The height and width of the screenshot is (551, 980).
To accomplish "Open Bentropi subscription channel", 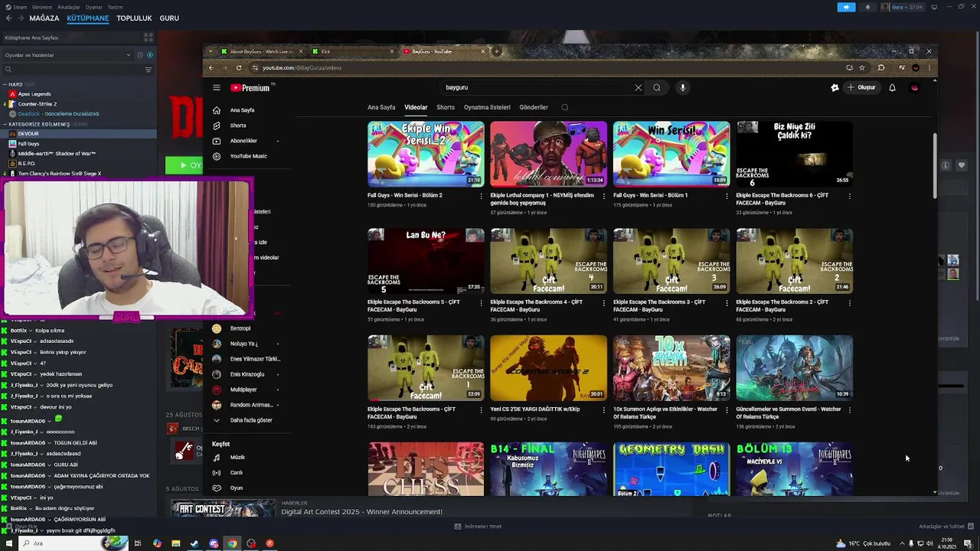I will 240,328.
